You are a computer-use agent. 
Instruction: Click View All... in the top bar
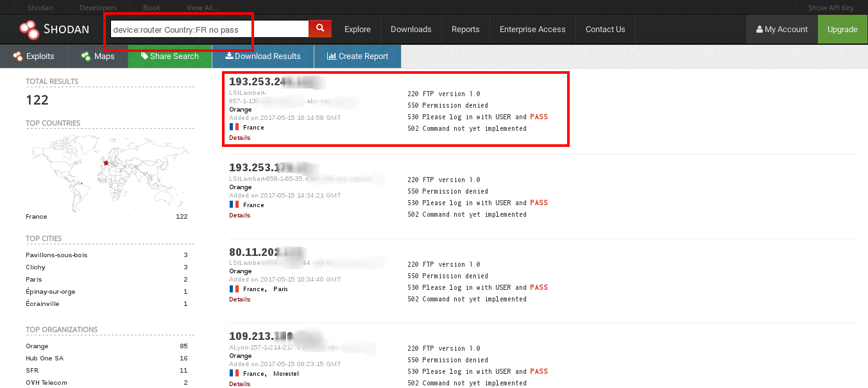click(x=202, y=8)
